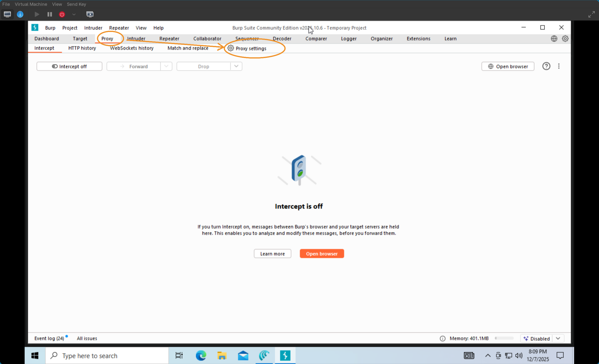The image size is (599, 364).
Task: Toggle the Intercept off button
Action: [69, 66]
